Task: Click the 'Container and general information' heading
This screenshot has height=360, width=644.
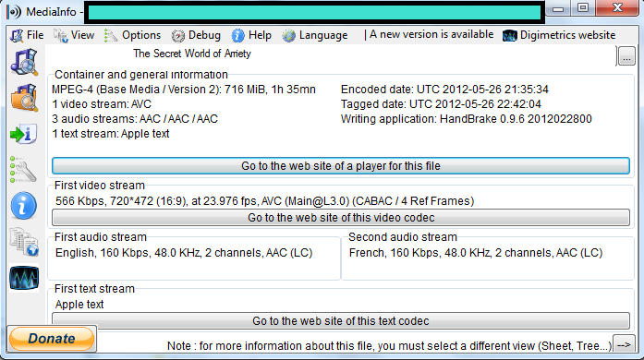Action: (x=140, y=75)
